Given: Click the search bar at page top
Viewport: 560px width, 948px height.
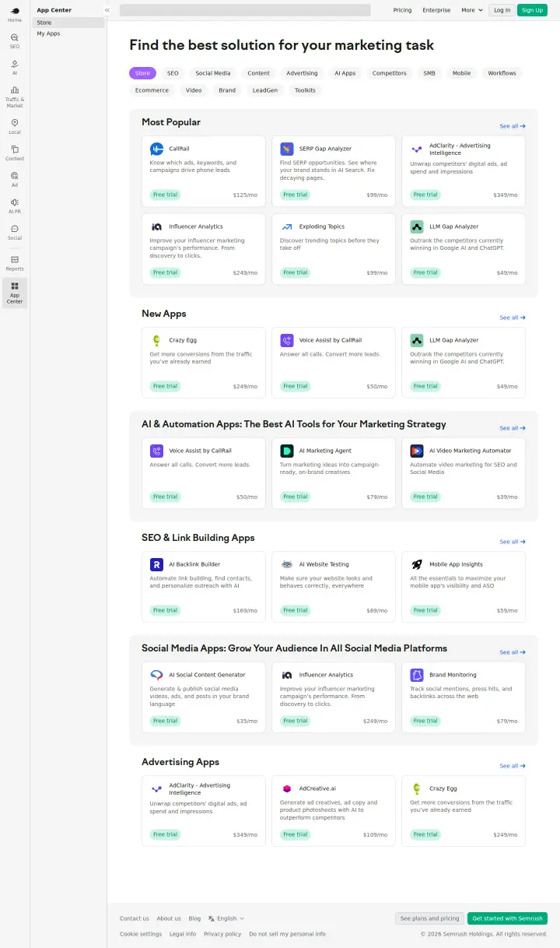Looking at the screenshot, I should 245,10.
